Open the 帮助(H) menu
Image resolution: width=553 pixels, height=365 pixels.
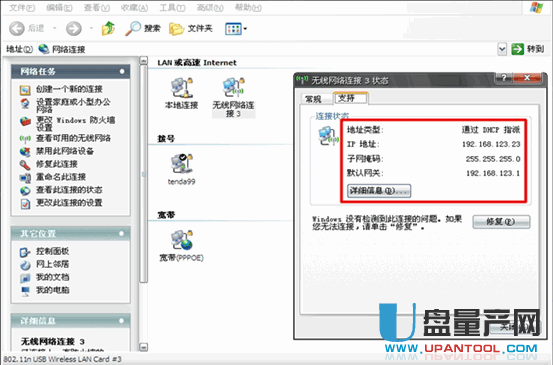[x=248, y=7]
